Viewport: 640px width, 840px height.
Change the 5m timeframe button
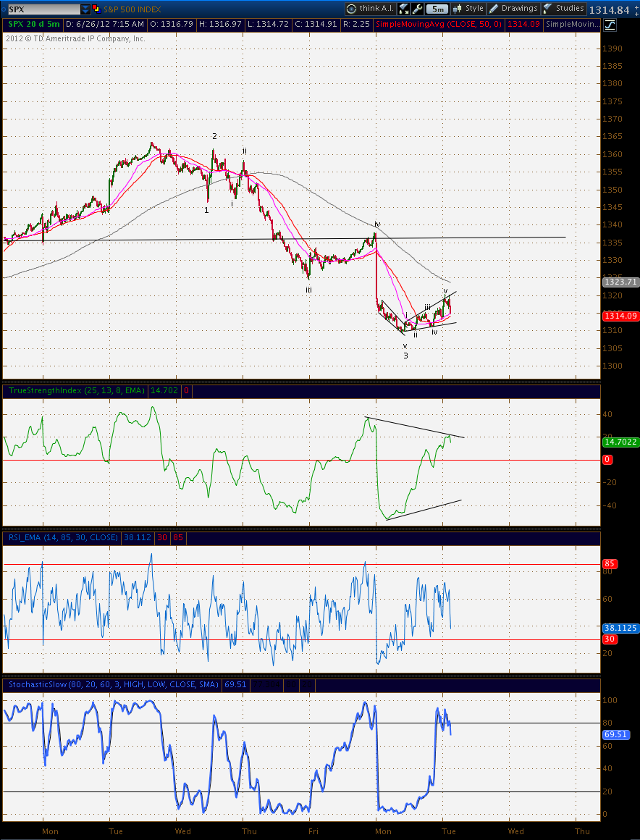(437, 9)
